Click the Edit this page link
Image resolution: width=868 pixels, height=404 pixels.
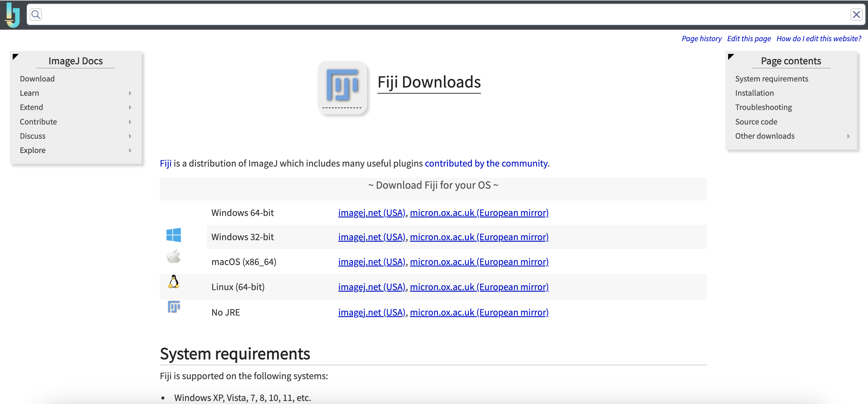coord(749,38)
